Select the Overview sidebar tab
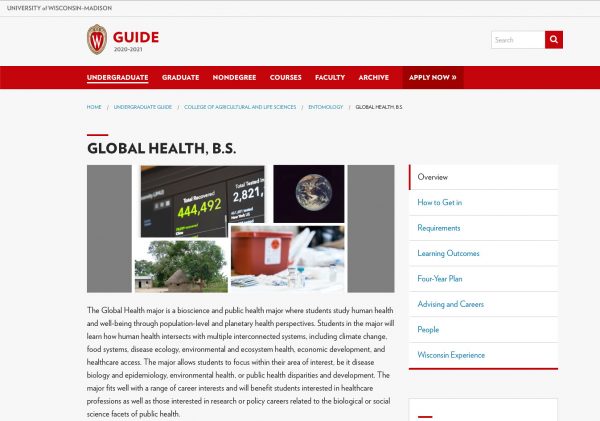The width and height of the screenshot is (600, 421). click(x=433, y=177)
